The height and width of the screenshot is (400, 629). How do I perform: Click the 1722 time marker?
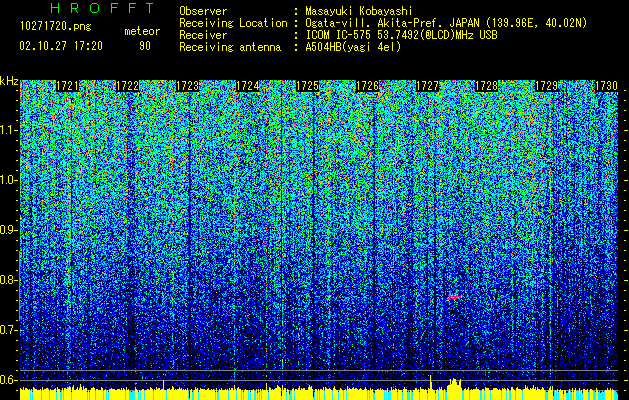coord(127,86)
